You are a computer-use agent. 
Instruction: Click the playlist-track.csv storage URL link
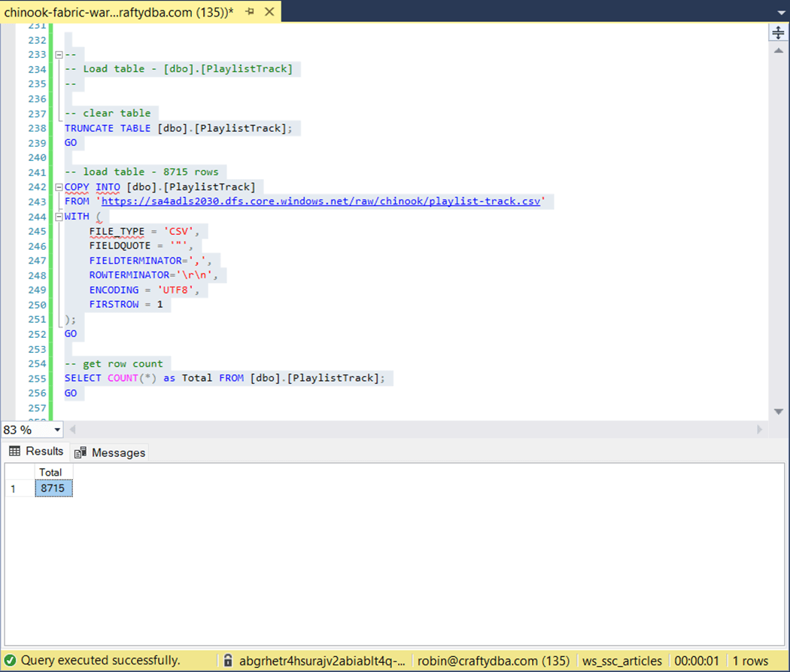point(321,202)
